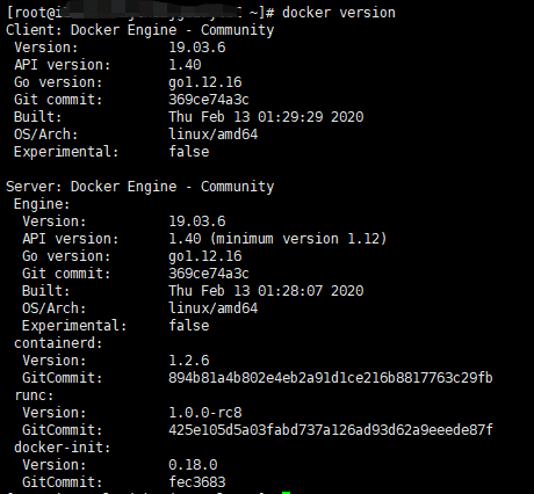
Task: Click the Client OS/Arch linux/amd64 value
Action: coord(213,134)
